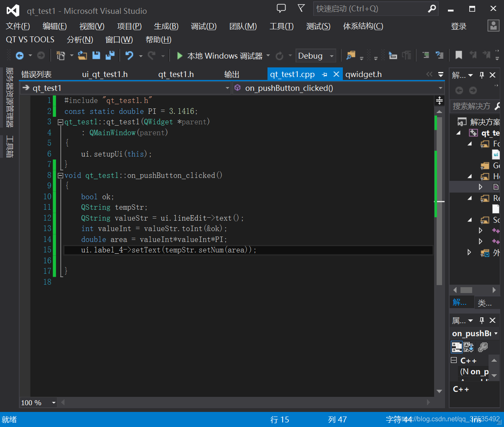This screenshot has width=504, height=427.
Task: Open the 工具箱 side panel
Action: coord(9,147)
